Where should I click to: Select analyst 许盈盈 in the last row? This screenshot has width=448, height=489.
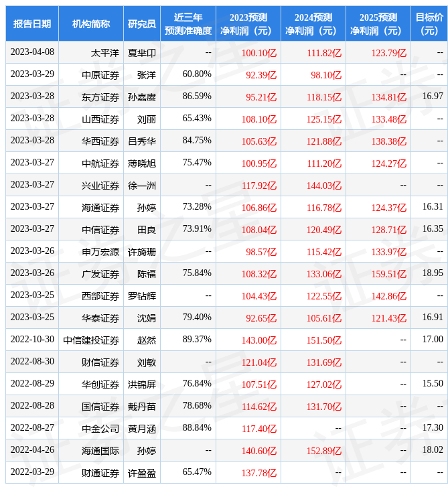142,472
